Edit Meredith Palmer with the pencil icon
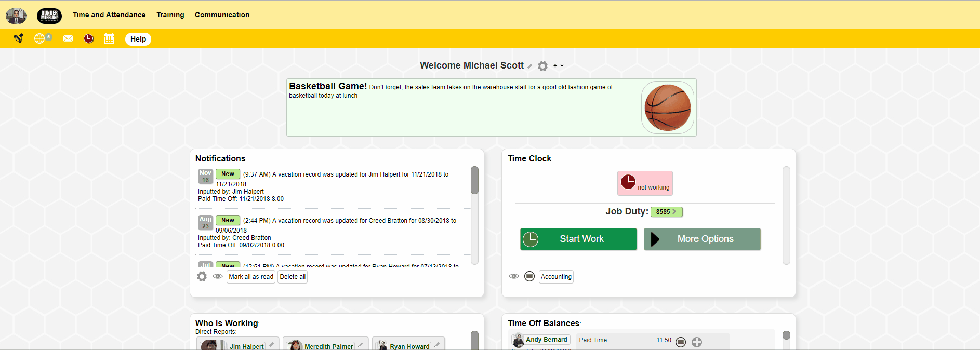980x350 pixels. [361, 345]
